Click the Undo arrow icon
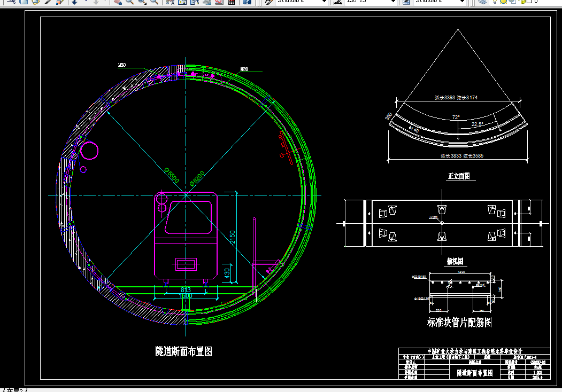The width and height of the screenshot is (562, 392). 74,2
